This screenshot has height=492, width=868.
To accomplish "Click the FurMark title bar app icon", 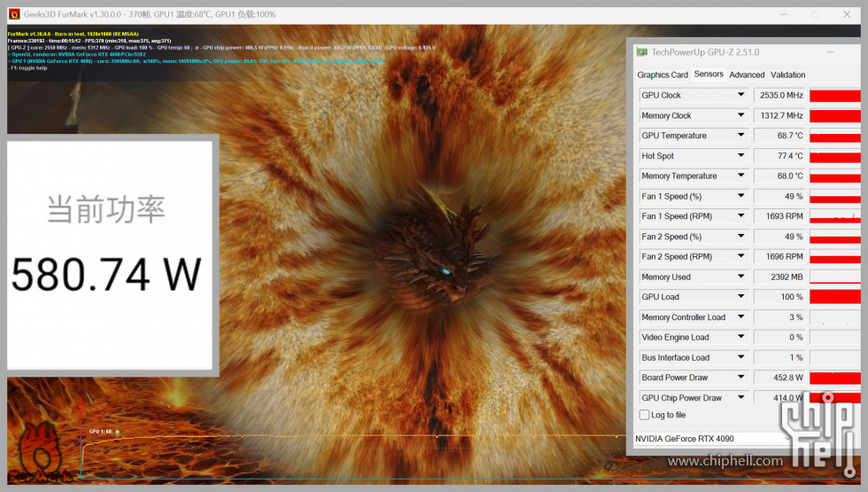I will tap(14, 14).
